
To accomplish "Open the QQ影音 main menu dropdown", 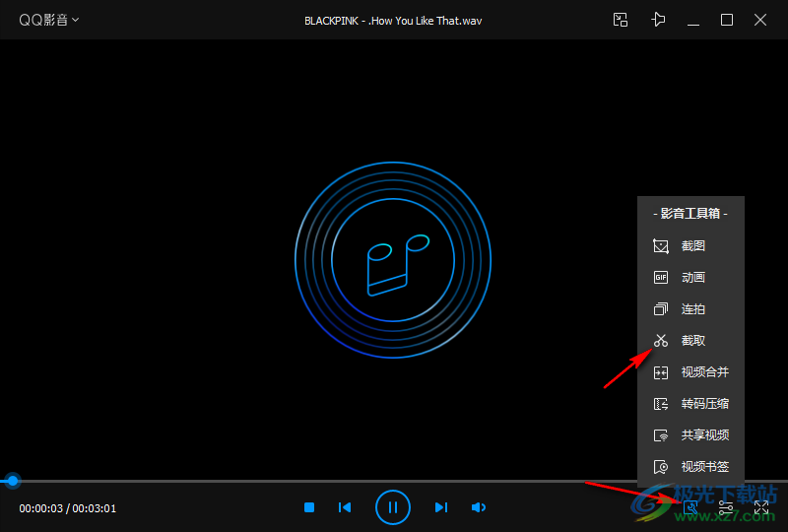I will (48, 20).
